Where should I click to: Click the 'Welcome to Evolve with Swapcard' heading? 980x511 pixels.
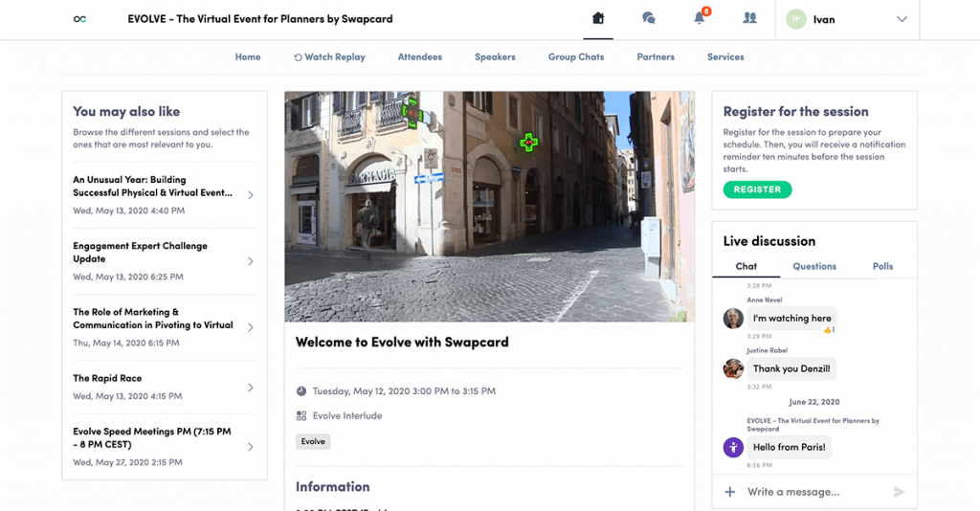point(402,343)
